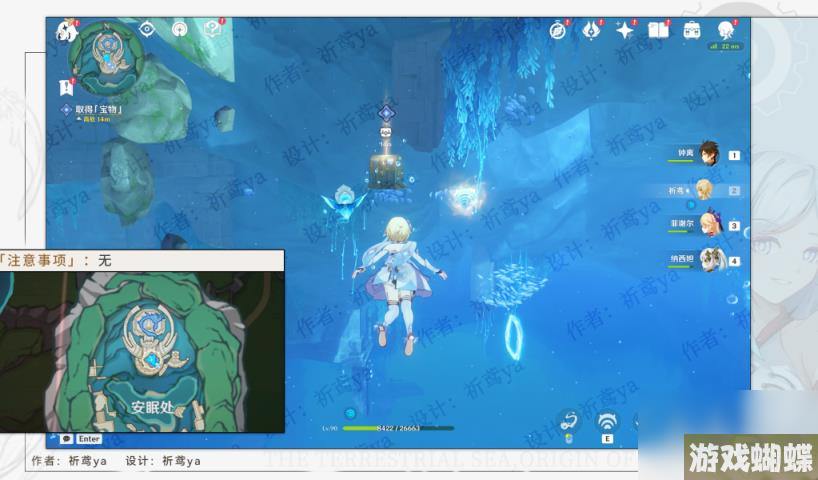Open the Paimon menu icon
The width and height of the screenshot is (818, 480).
tap(67, 30)
